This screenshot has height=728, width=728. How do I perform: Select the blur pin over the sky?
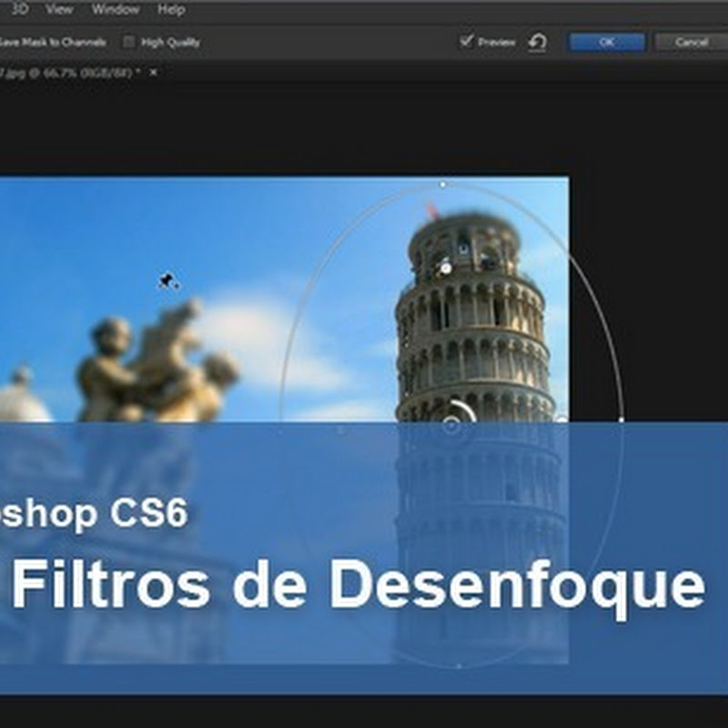167,281
